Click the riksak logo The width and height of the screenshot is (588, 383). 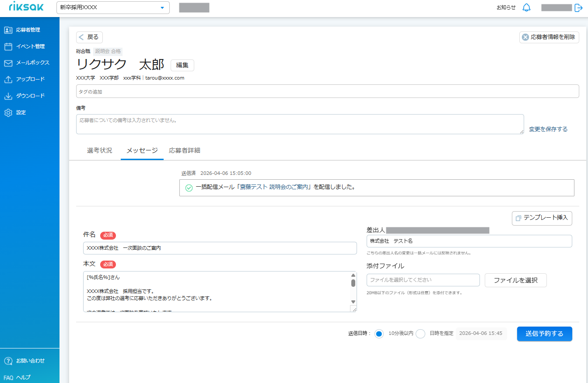26,7
